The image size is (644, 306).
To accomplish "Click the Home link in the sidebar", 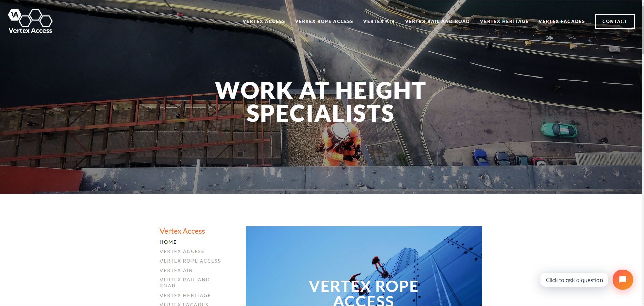I will (x=168, y=242).
